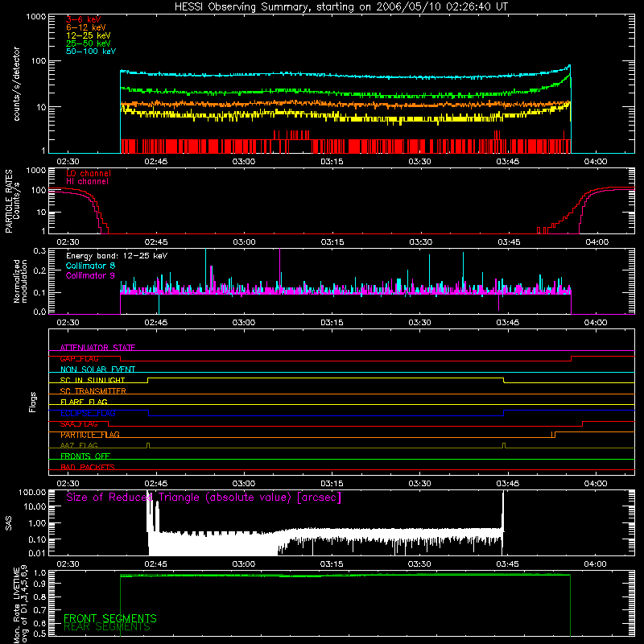Click the Normalized modulation axis title
The width and height of the screenshot is (644, 644).
20,281
